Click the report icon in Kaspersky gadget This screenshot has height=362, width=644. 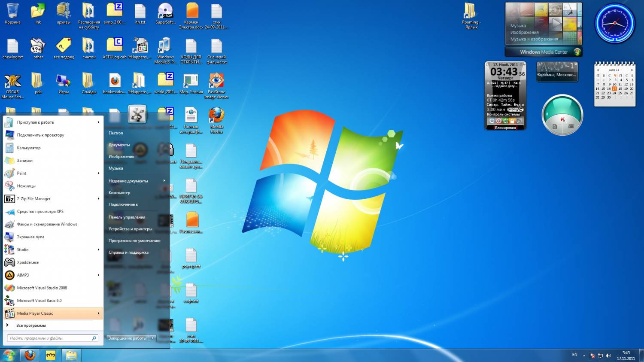555,126
